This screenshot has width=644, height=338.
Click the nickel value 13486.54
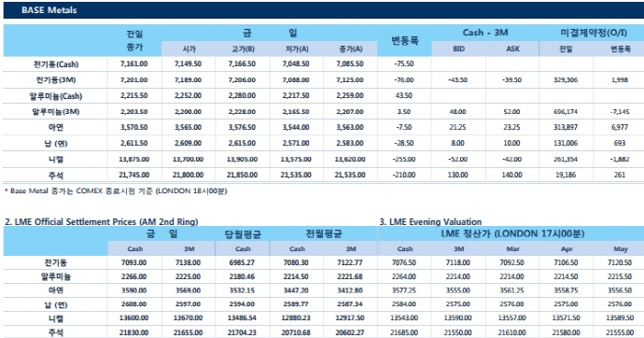[242, 318]
